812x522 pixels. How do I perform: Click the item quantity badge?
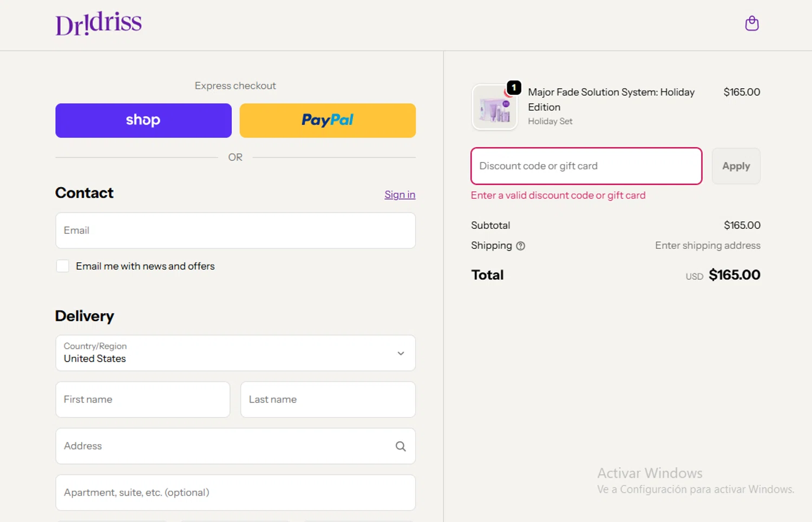coord(514,88)
